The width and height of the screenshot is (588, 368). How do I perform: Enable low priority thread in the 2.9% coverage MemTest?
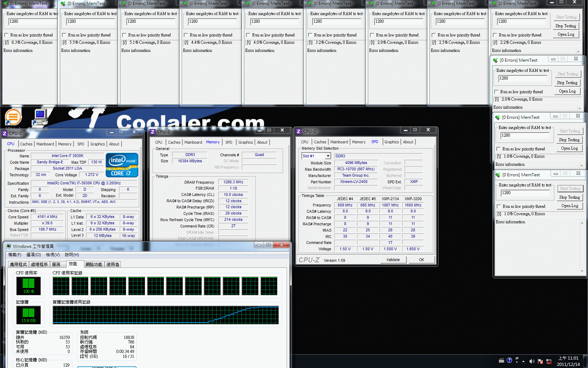[372, 35]
